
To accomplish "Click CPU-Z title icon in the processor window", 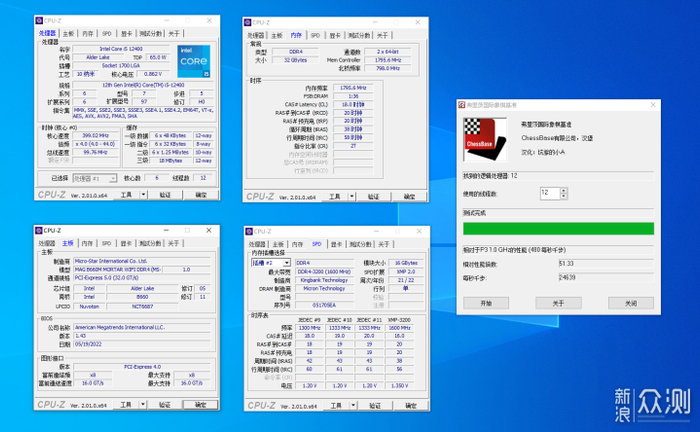I will (x=40, y=21).
